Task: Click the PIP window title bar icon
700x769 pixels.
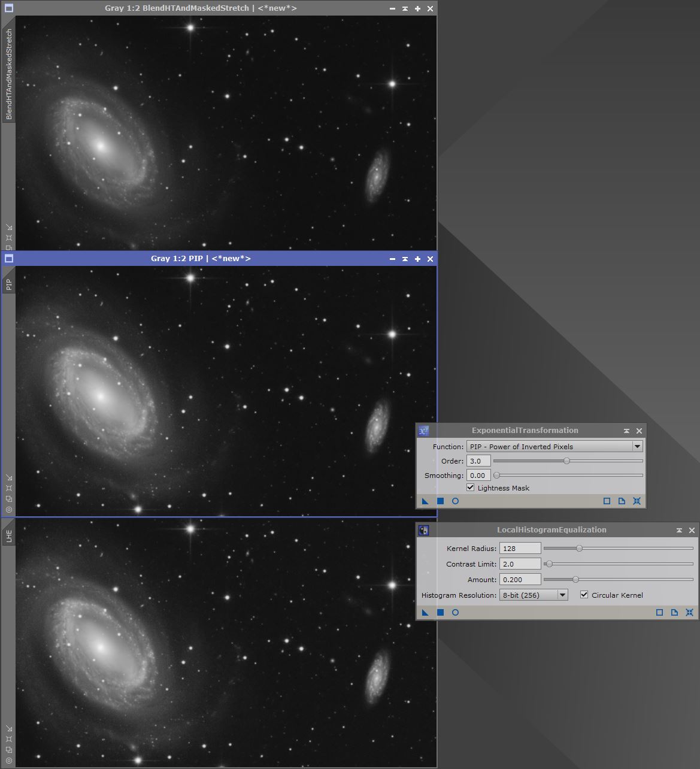Action: pyautogui.click(x=8, y=259)
